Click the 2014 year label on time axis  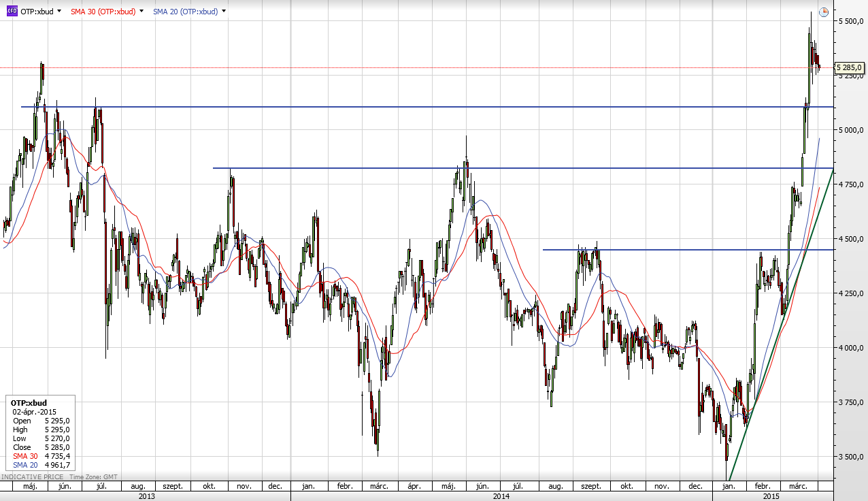(x=501, y=496)
